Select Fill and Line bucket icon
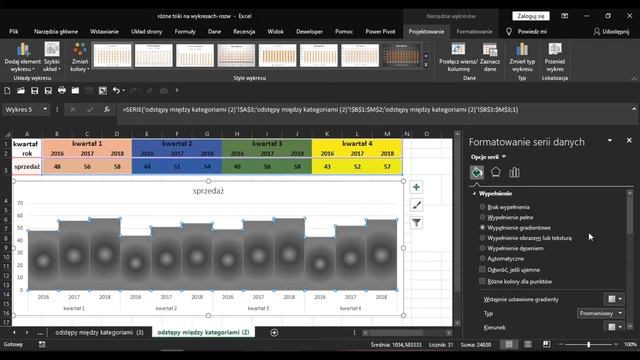This screenshot has width=640, height=360. [476, 172]
